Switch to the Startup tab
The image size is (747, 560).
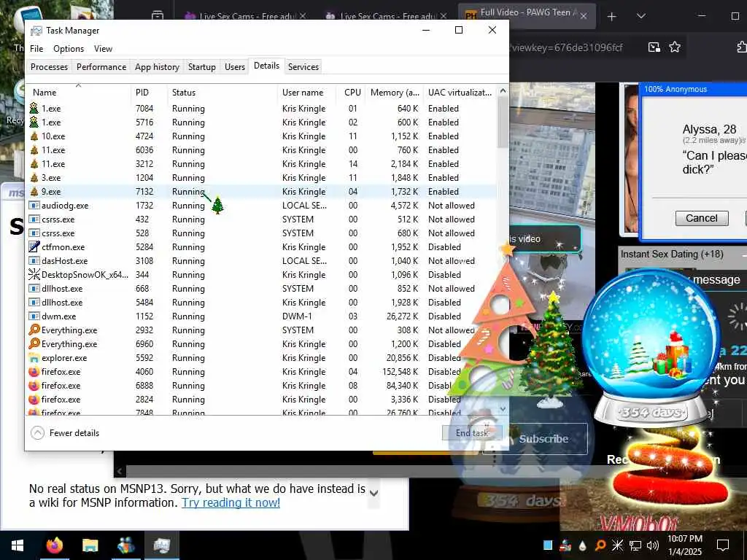(x=202, y=66)
